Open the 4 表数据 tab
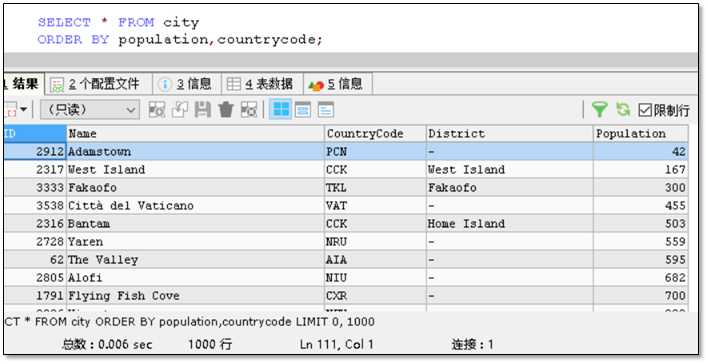The image size is (708, 364). tap(262, 84)
